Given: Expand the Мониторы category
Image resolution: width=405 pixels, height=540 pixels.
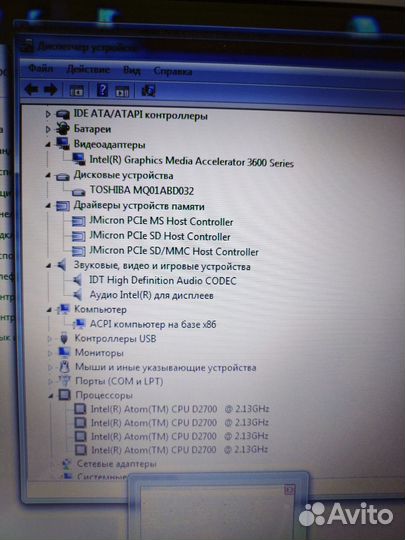Looking at the screenshot, I should (50, 353).
